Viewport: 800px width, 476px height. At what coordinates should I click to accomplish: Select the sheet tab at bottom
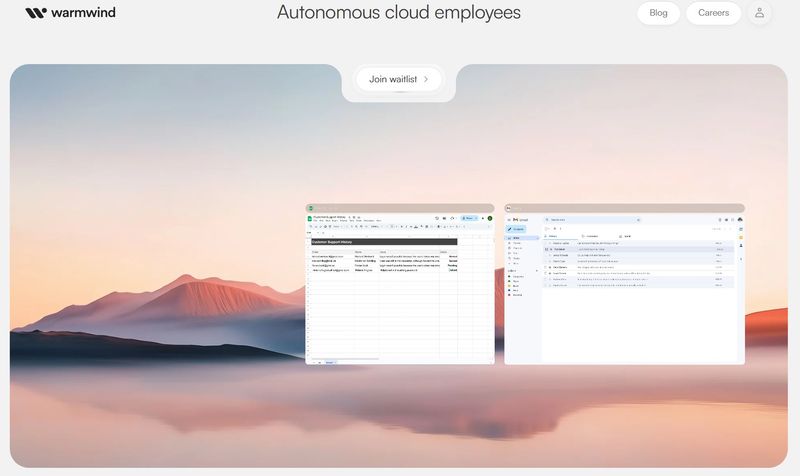click(330, 362)
